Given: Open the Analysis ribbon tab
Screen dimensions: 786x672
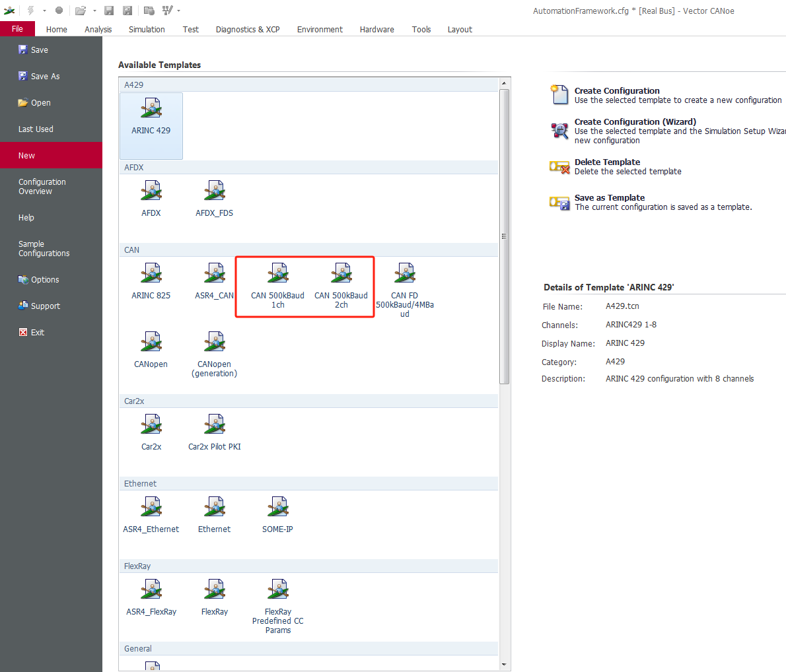Looking at the screenshot, I should [98, 30].
